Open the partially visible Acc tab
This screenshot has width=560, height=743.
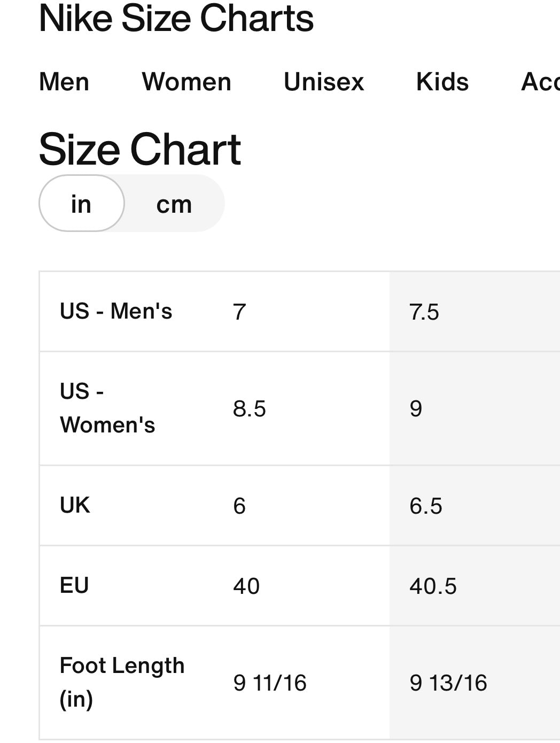[540, 82]
